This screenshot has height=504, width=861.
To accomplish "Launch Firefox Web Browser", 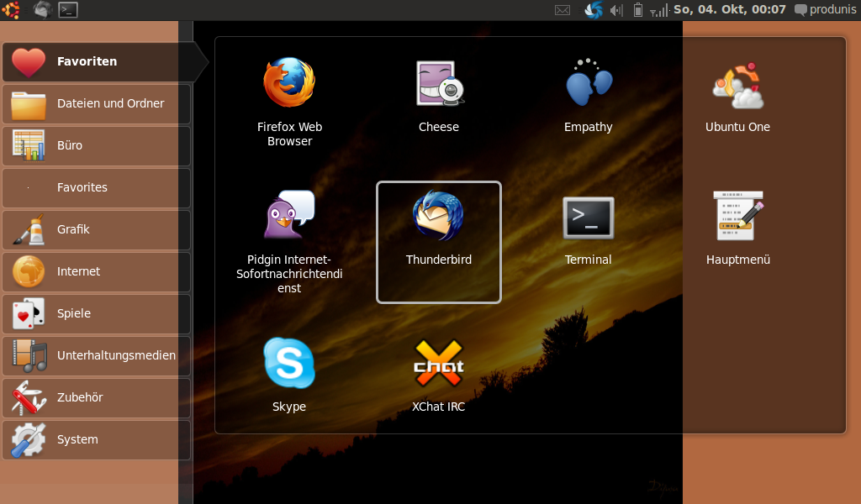I will point(289,102).
